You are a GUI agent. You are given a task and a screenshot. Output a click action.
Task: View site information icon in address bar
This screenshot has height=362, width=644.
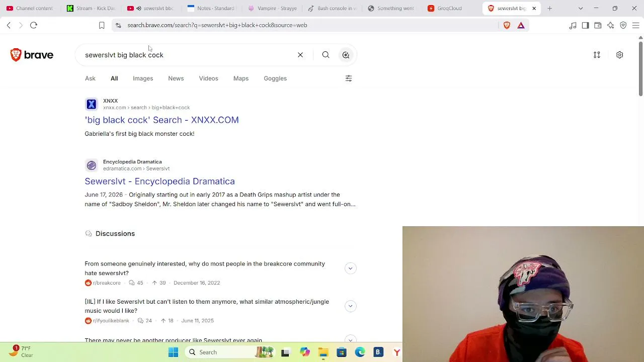pyautogui.click(x=118, y=25)
